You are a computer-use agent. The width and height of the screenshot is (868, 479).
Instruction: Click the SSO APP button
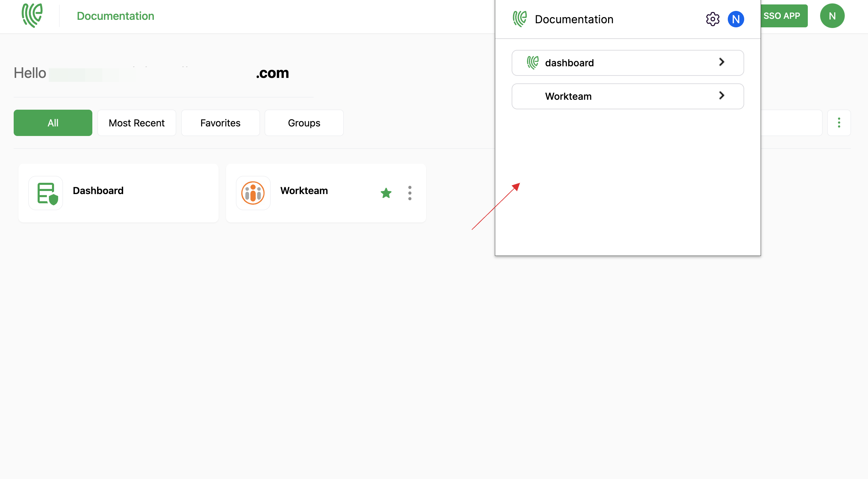click(x=784, y=16)
